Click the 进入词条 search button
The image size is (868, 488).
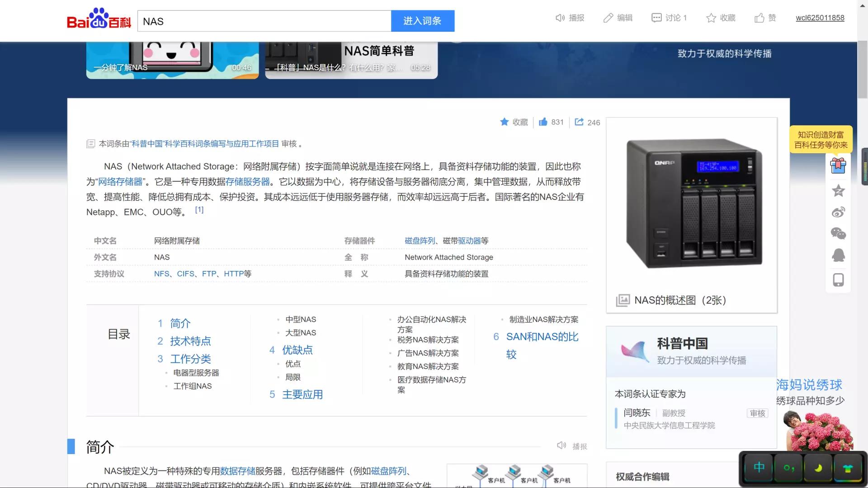click(422, 21)
